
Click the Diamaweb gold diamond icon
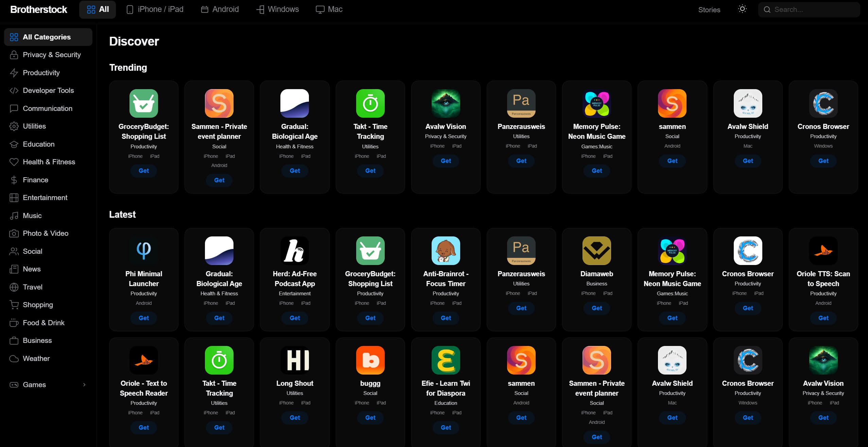click(596, 251)
